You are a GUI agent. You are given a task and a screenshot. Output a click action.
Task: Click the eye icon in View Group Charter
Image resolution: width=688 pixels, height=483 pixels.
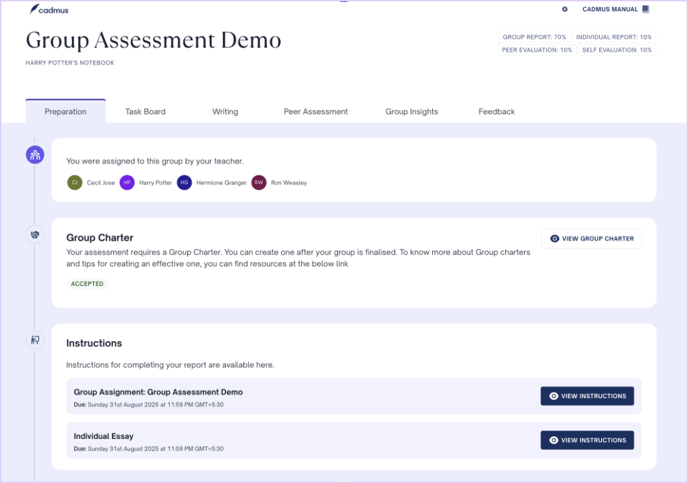pos(555,239)
